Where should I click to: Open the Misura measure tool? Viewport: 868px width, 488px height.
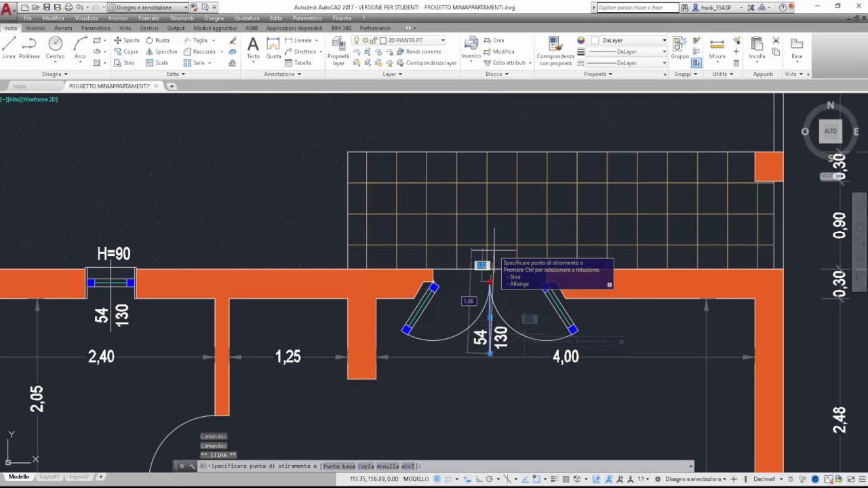click(x=717, y=47)
